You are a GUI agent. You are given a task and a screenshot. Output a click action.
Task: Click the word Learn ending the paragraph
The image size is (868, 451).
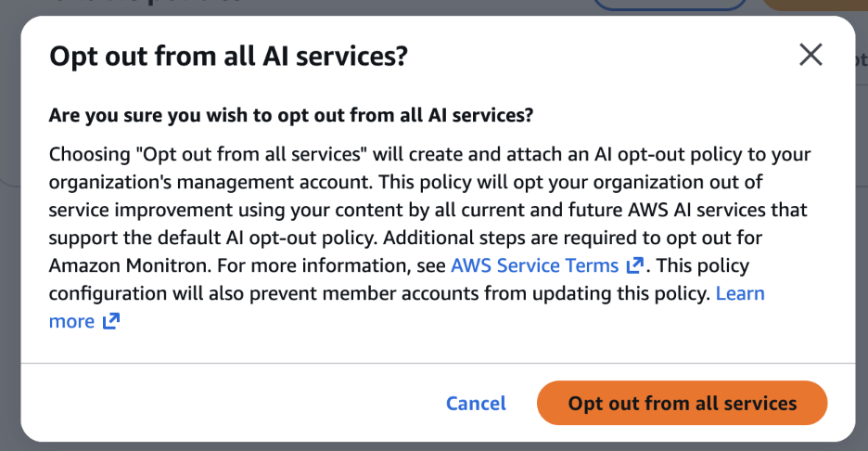coord(740,293)
